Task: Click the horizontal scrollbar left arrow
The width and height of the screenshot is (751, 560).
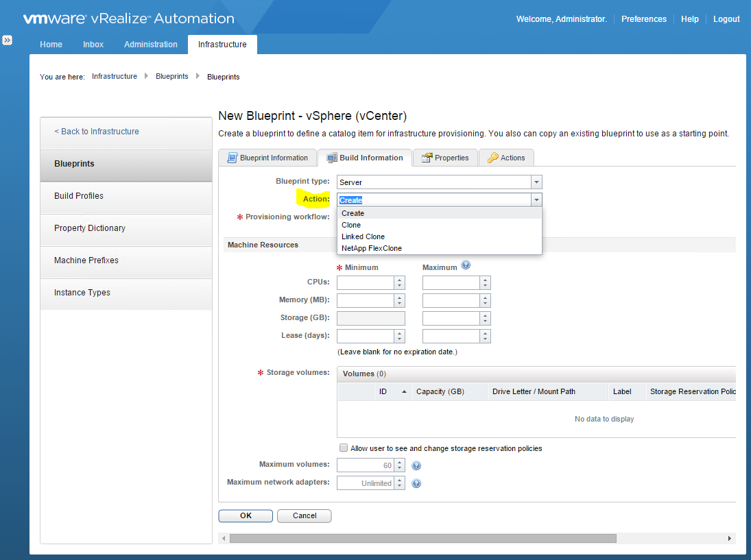Action: (224, 539)
